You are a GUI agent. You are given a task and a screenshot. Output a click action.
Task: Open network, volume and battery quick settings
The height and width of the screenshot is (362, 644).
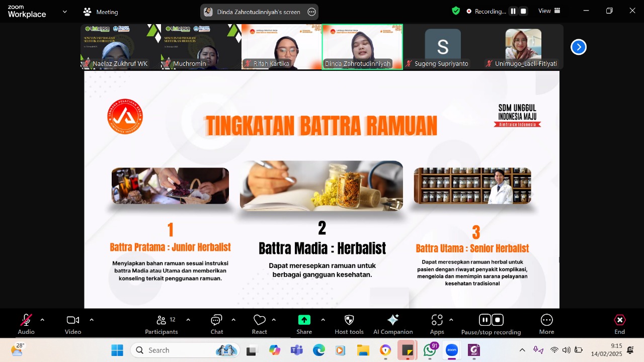[567, 350]
